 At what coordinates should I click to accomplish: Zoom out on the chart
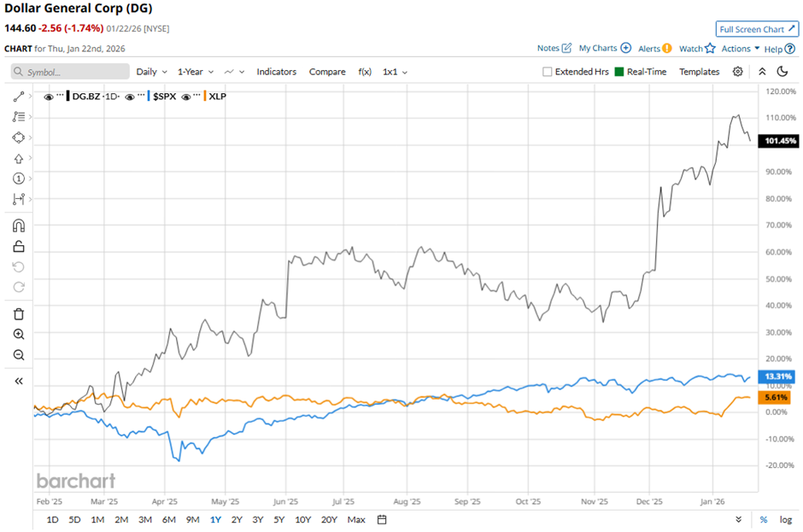point(19,355)
